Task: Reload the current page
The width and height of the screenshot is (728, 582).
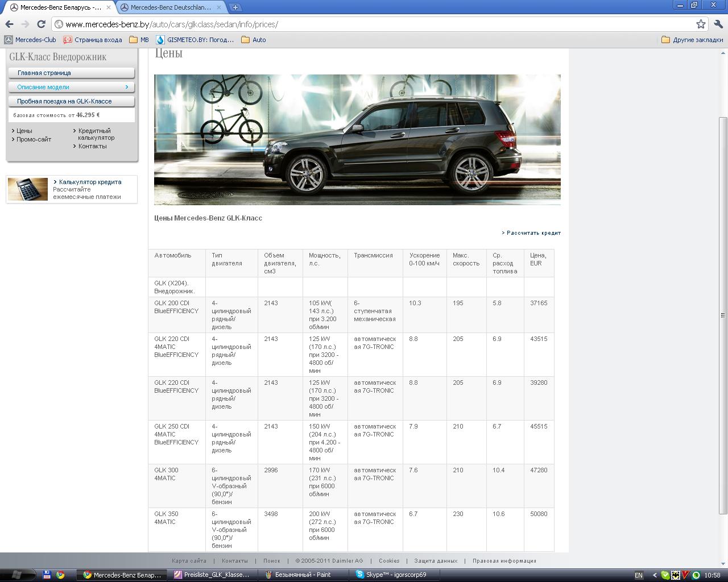Action: click(x=41, y=24)
